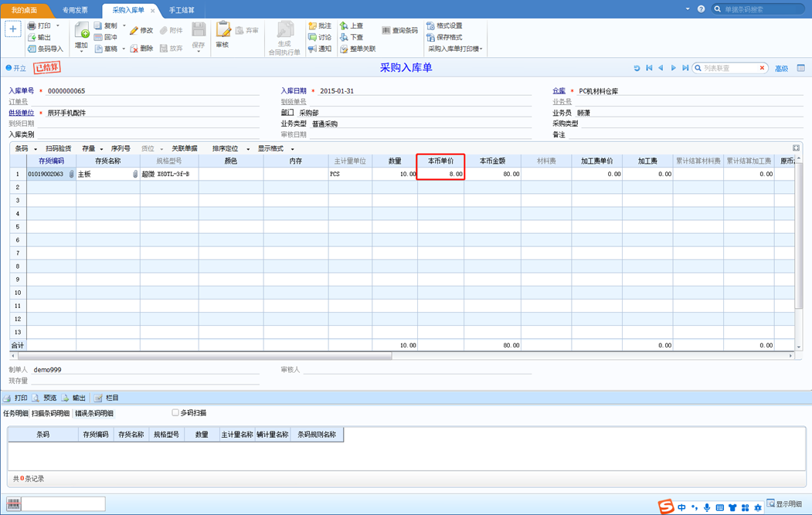The width and height of the screenshot is (812, 515).
Task: Enable the 多码扫描 checkbox
Action: 175,412
